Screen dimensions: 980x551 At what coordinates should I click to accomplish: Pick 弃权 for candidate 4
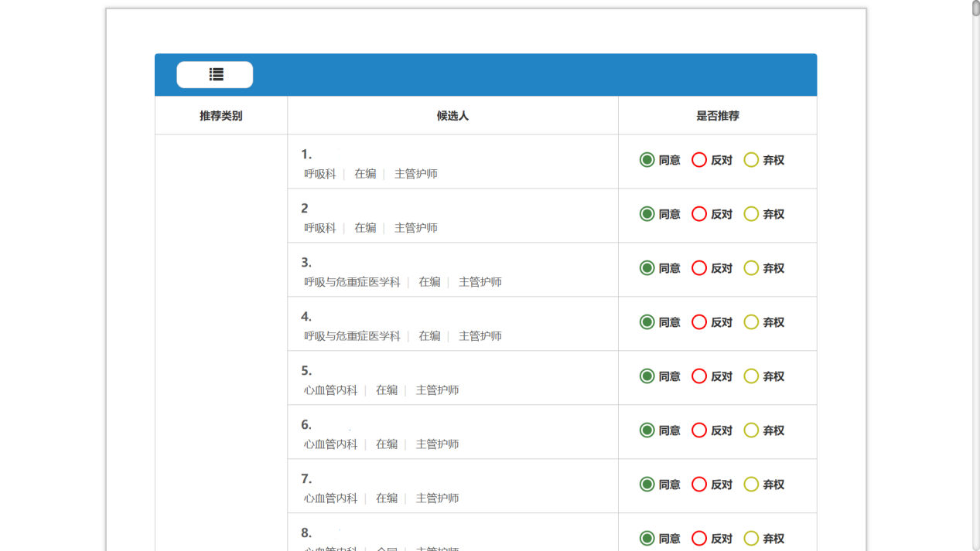coord(751,322)
